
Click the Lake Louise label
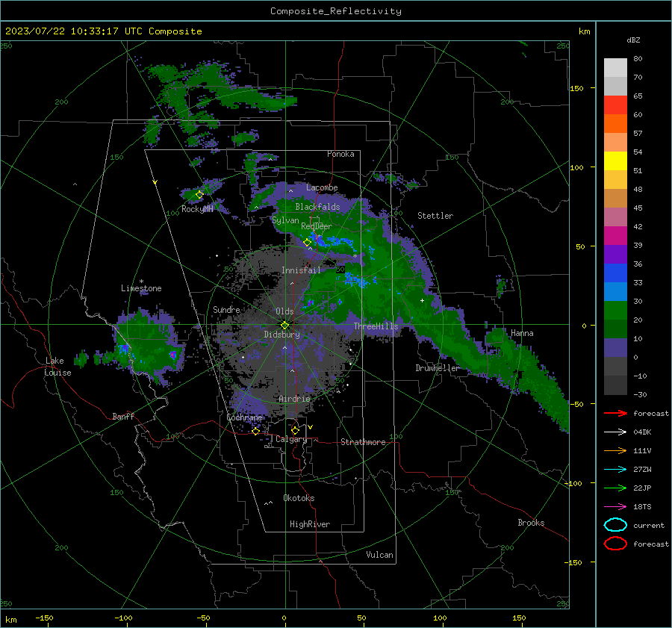click(x=57, y=367)
